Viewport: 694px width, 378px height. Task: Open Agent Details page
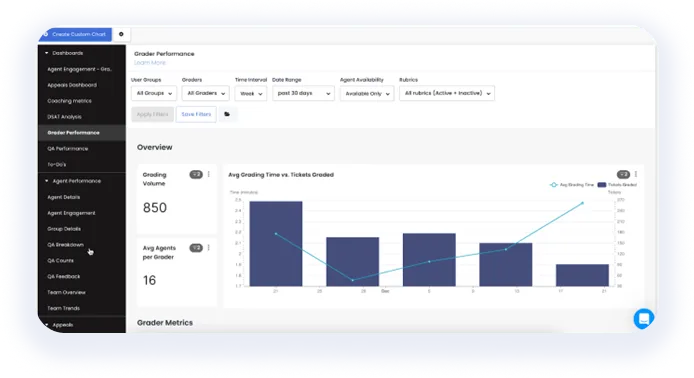tap(64, 197)
